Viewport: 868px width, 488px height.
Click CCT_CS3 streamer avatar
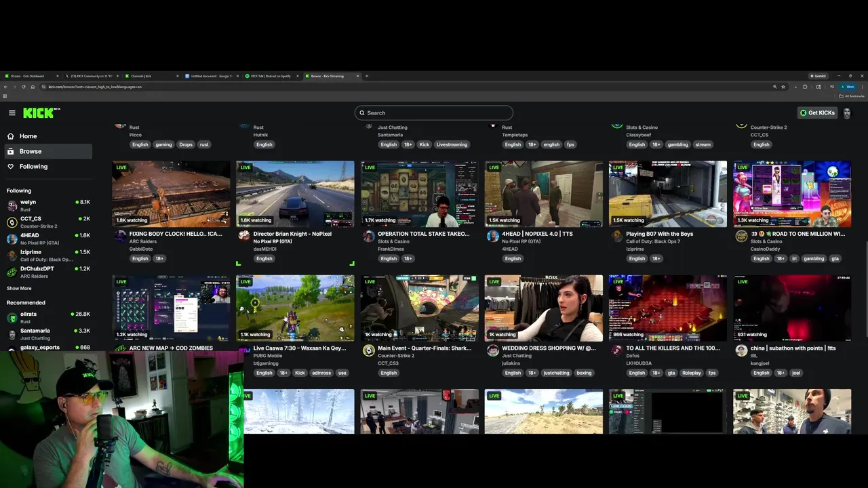click(x=368, y=350)
